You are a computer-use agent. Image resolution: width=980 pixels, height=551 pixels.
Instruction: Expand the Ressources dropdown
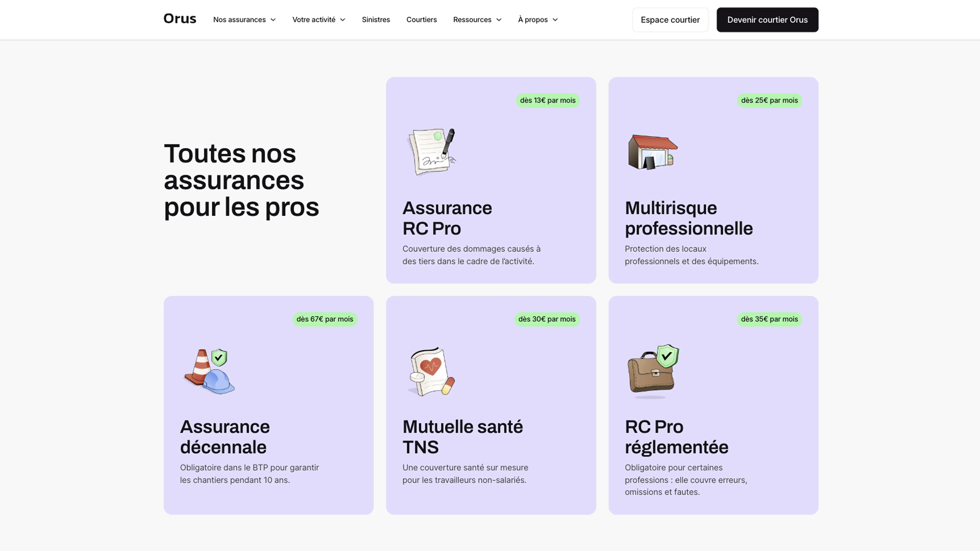(x=477, y=19)
